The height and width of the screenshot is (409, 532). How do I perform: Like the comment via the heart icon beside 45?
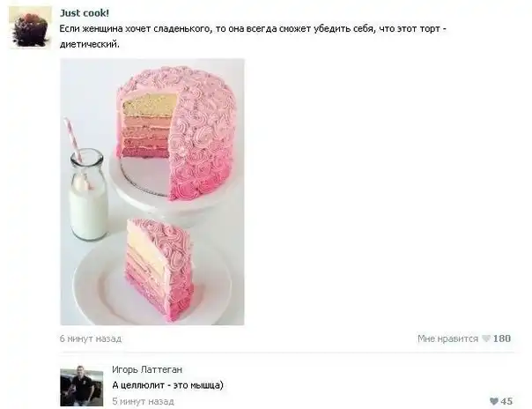(494, 401)
